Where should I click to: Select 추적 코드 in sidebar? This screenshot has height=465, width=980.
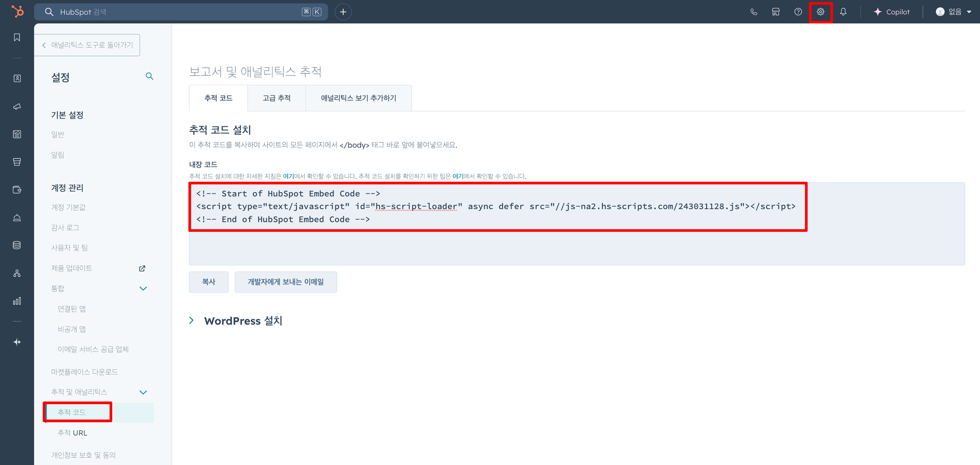(x=72, y=413)
